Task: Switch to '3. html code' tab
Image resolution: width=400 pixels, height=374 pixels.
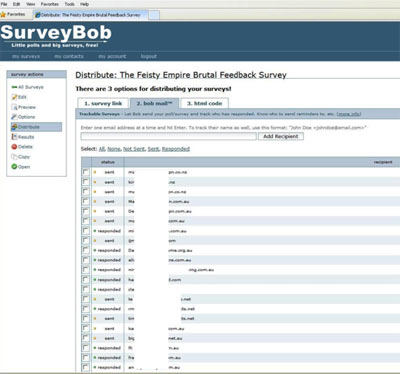Action: tap(204, 103)
